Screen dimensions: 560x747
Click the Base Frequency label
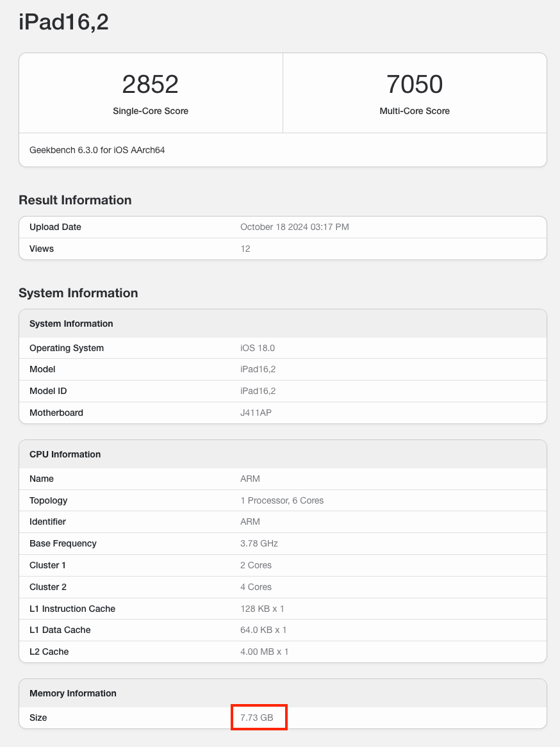[x=63, y=543]
